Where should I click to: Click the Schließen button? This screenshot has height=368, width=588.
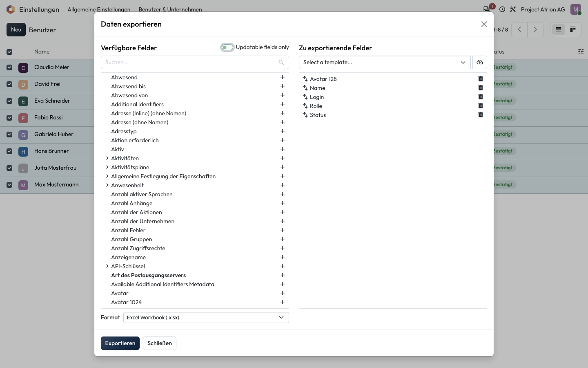(160, 343)
